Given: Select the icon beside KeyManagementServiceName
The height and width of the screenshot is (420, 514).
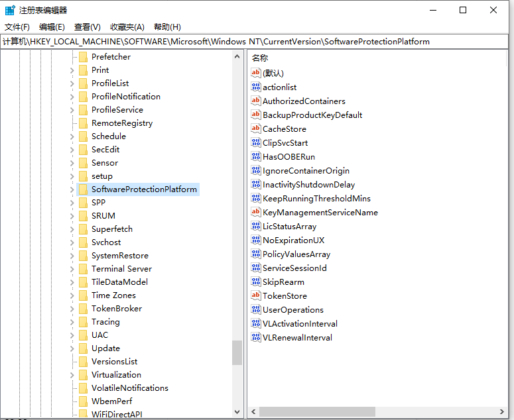Looking at the screenshot, I should pos(256,212).
